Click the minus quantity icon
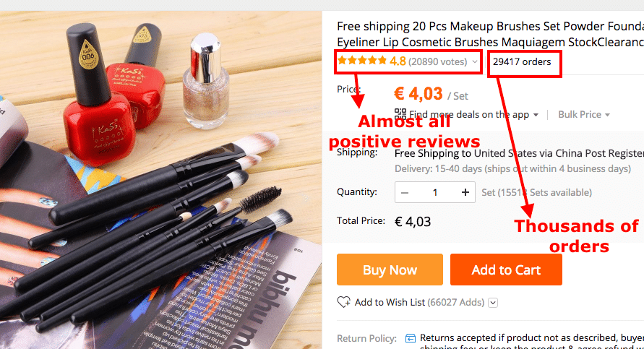The image size is (644, 349). [x=405, y=193]
